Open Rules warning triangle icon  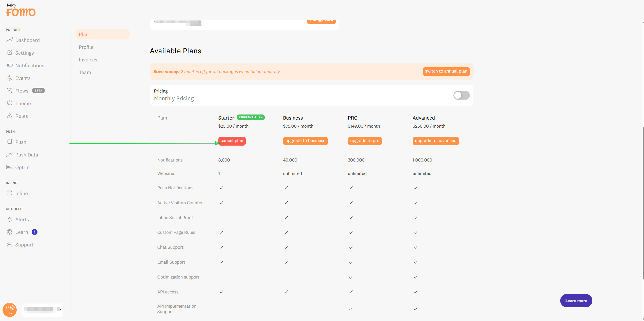(x=10, y=116)
